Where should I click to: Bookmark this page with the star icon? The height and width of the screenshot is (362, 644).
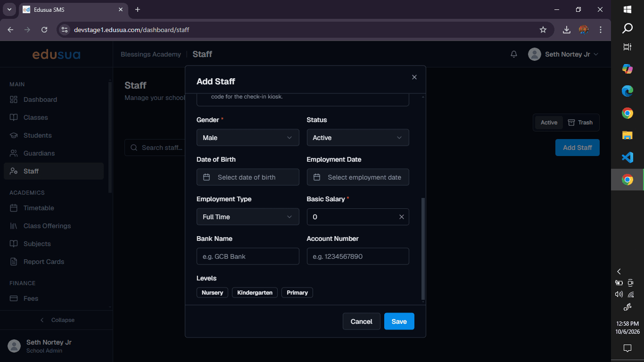543,30
